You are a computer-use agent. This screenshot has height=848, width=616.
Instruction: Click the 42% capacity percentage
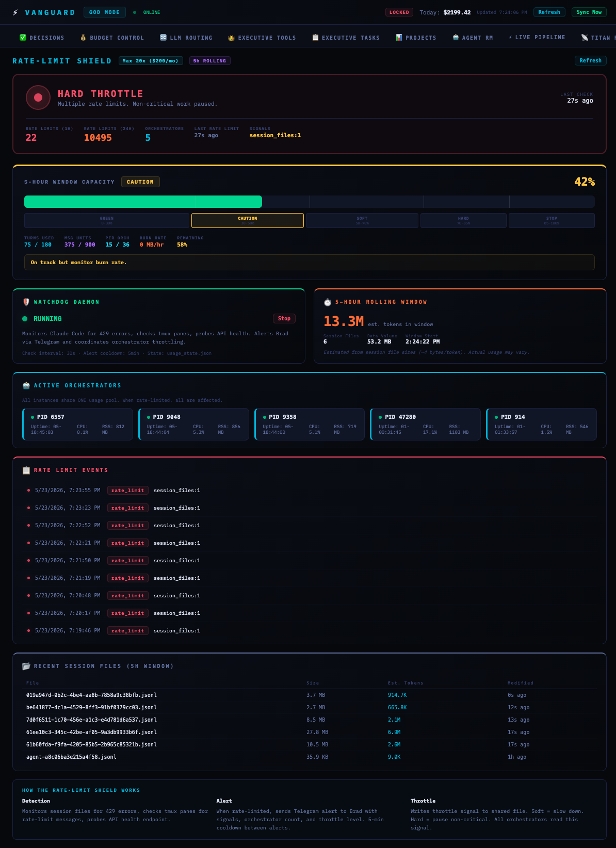pos(585,182)
